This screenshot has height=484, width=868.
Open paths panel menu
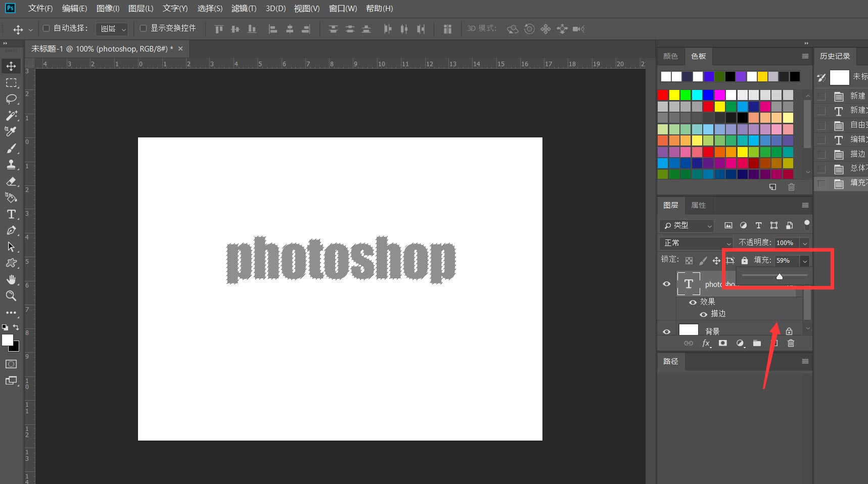(805, 361)
